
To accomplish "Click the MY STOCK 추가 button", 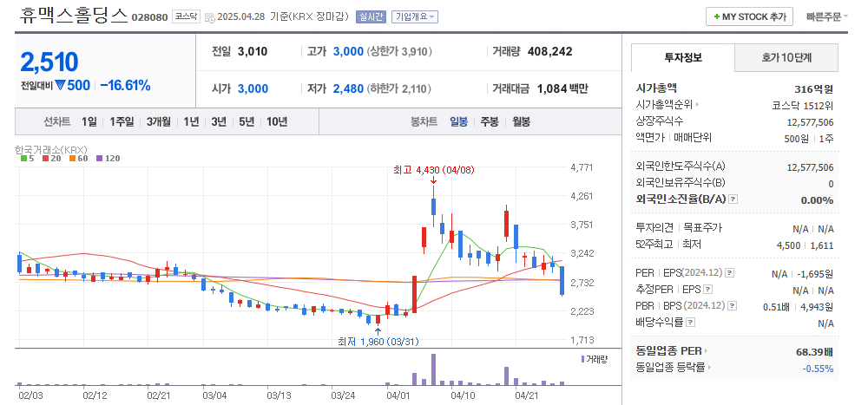I will click(x=750, y=16).
